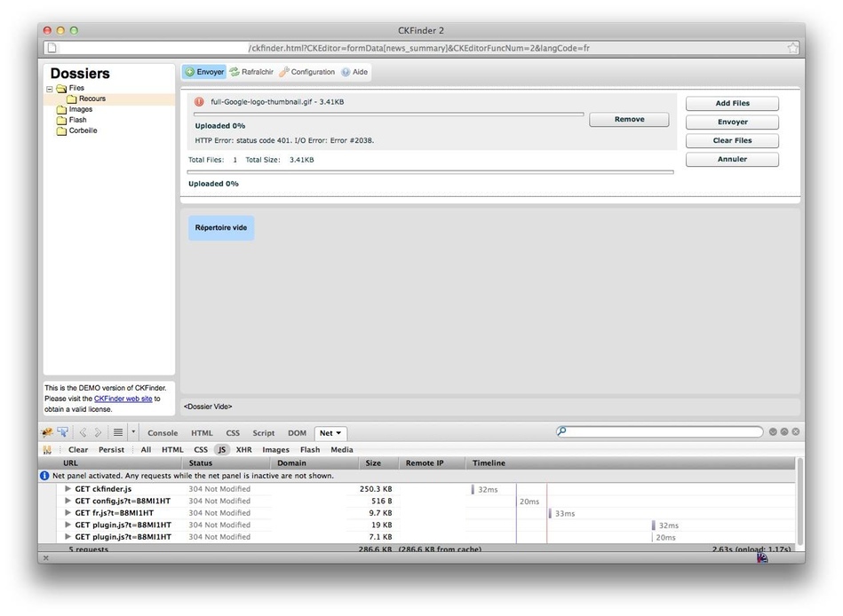Click the bookmark star in the address bar
The image size is (843, 616).
[792, 48]
